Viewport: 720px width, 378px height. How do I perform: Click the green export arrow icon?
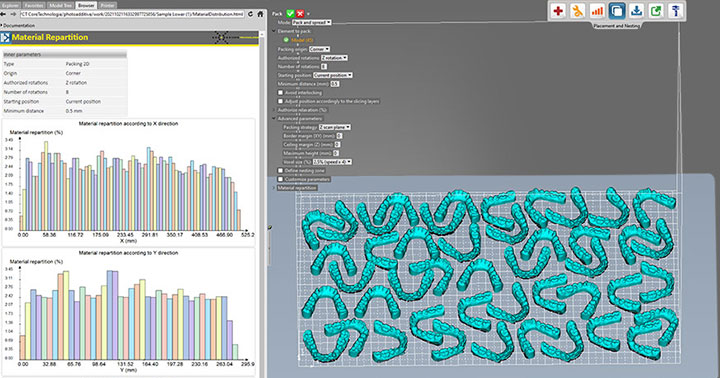coord(656,11)
